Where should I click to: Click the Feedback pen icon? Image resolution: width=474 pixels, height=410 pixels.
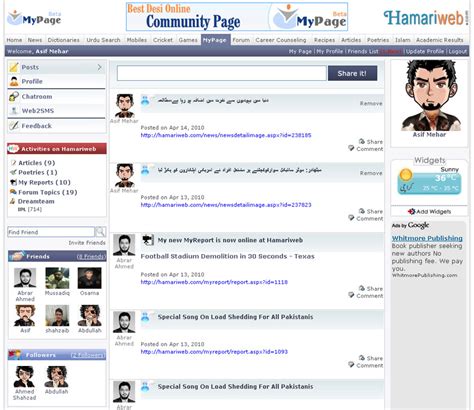pyautogui.click(x=14, y=126)
